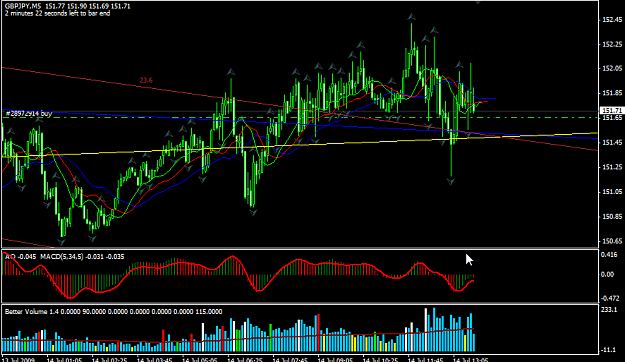Viewport: 625px width, 362px height.
Task: Select the 'AO -0.045' indicator label
Action: point(20,257)
